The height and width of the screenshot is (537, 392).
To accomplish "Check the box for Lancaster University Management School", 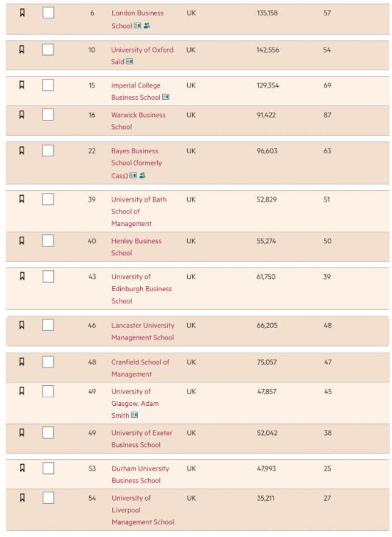I will pos(48,325).
